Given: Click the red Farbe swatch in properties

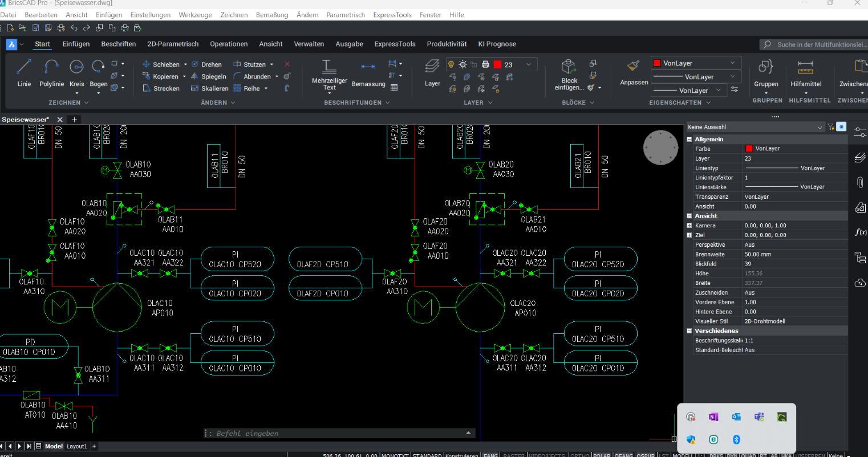Looking at the screenshot, I should [749, 149].
